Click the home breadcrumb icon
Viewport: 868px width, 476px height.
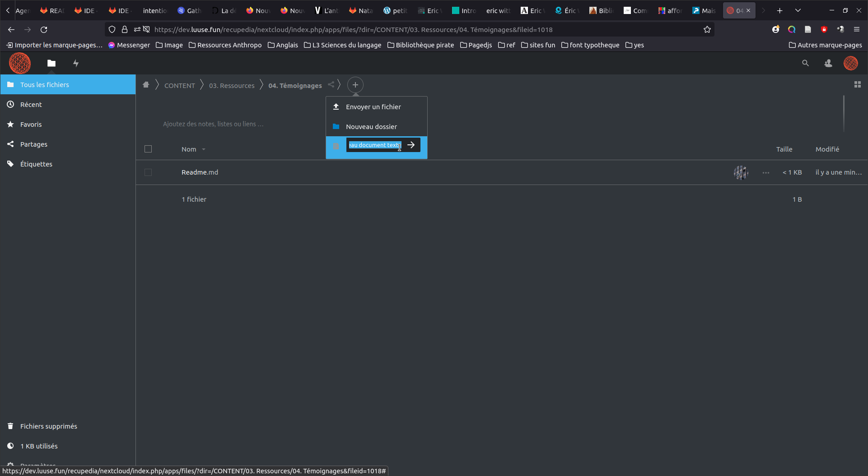click(146, 85)
